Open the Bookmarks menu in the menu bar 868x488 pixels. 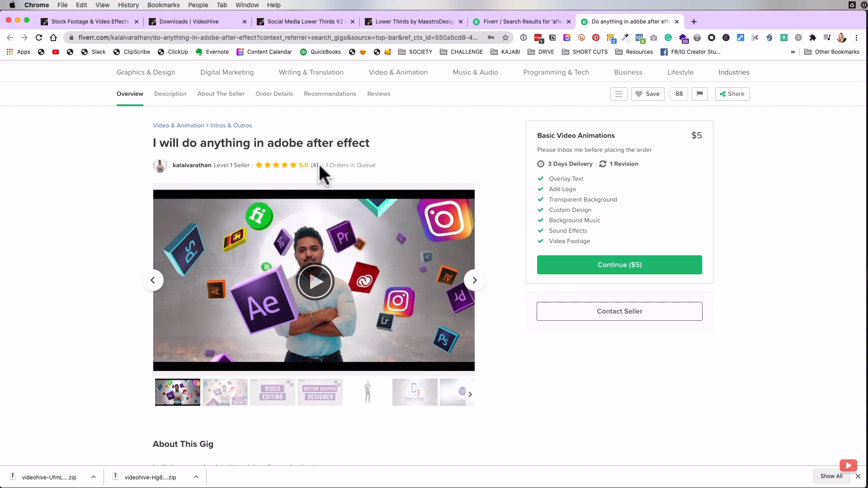[163, 5]
